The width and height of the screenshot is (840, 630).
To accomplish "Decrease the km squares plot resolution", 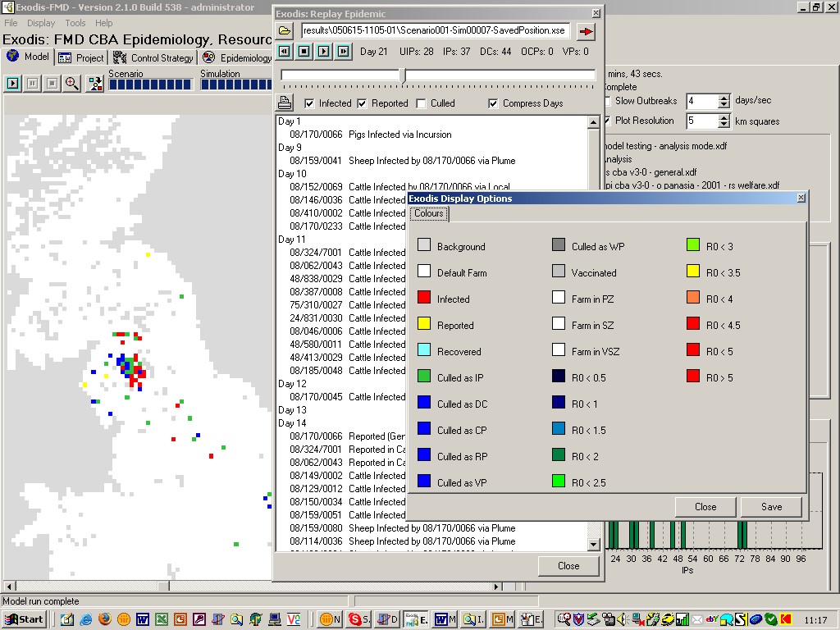I will 724,125.
